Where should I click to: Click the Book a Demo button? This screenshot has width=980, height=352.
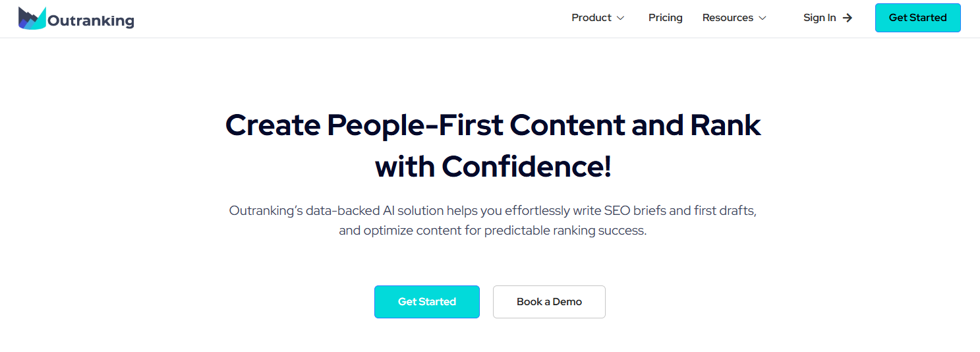click(x=549, y=302)
